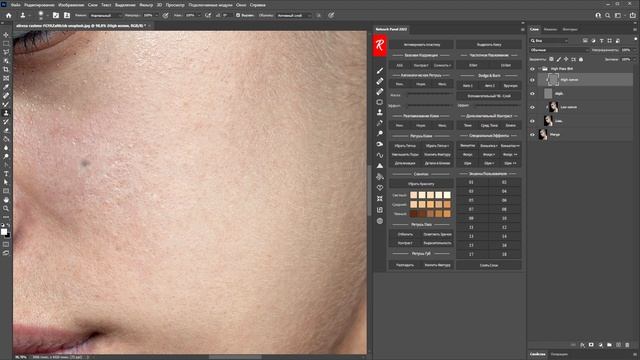Lock transparent pixels in Layers panel
Viewport: 640px width, 360px height.
[x=551, y=60]
